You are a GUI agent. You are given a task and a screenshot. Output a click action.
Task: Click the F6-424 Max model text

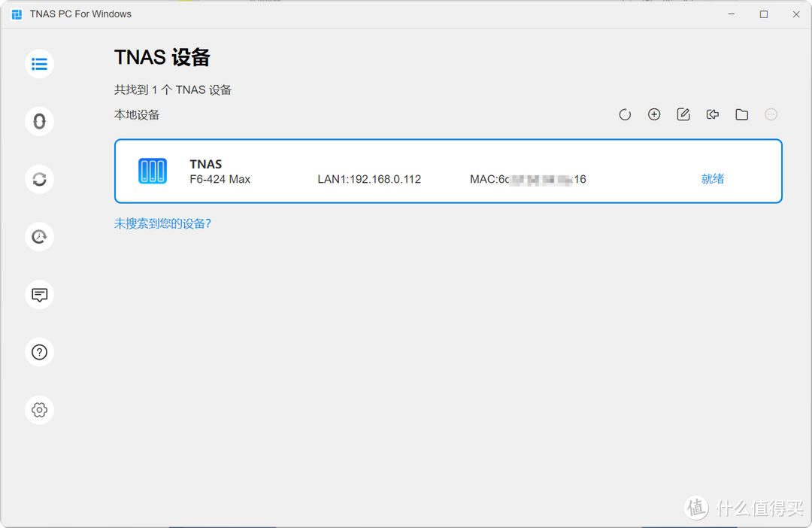pos(220,179)
